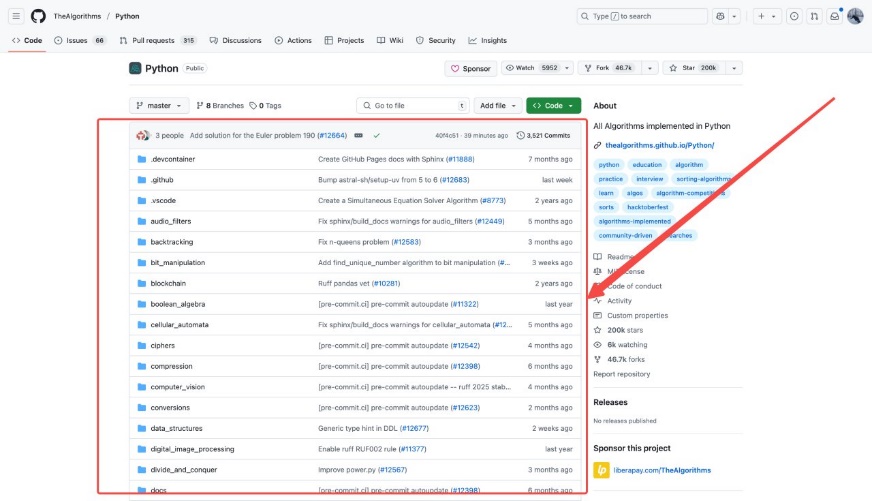
Task: Click the green commit status checkmark
Action: coord(377,135)
